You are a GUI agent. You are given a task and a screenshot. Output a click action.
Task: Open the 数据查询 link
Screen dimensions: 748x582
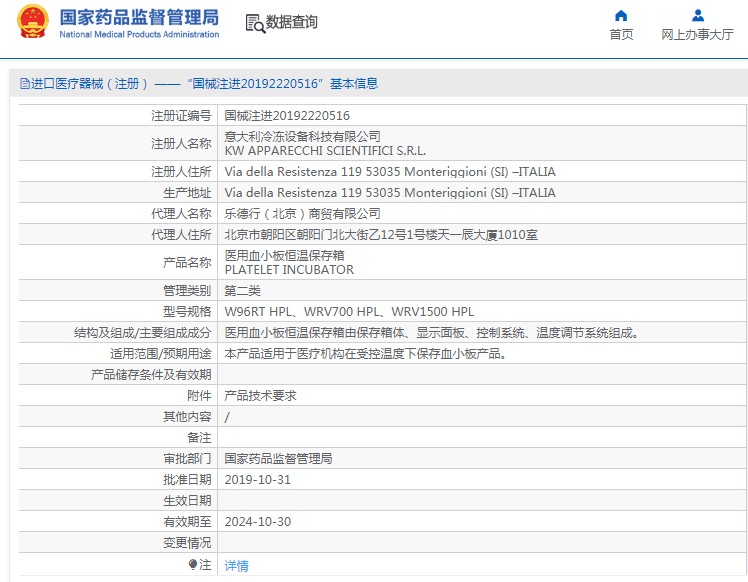291,22
